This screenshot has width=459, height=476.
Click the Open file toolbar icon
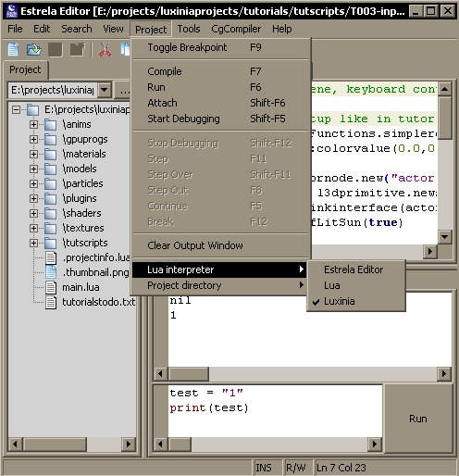[33, 49]
